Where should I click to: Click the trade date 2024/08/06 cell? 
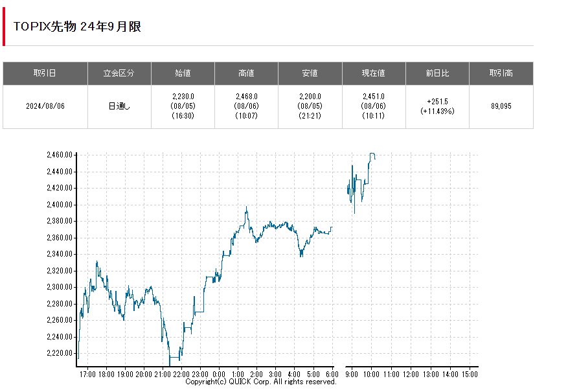click(x=45, y=106)
